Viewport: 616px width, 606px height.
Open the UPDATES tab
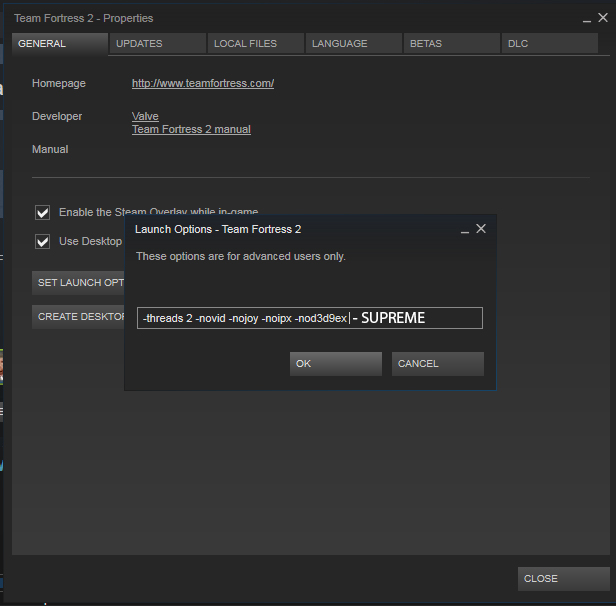pos(158,44)
